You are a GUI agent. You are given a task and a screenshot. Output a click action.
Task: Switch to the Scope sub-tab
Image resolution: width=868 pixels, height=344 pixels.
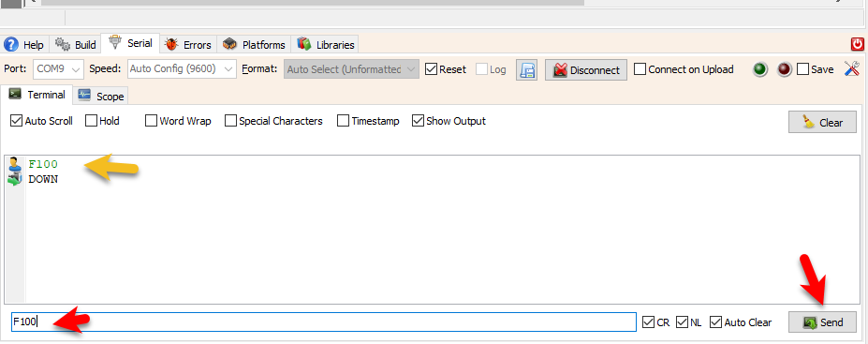tap(101, 97)
